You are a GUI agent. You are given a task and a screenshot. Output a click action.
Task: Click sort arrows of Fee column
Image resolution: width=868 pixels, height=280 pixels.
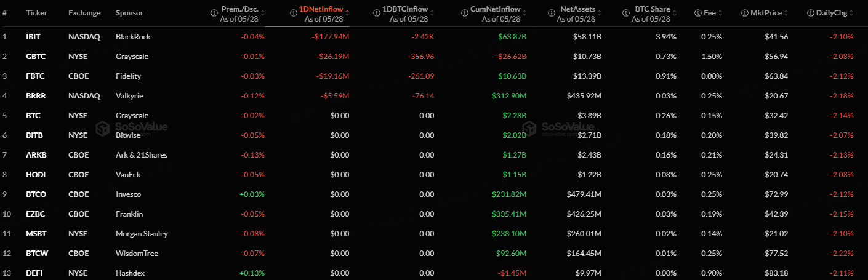tap(721, 12)
